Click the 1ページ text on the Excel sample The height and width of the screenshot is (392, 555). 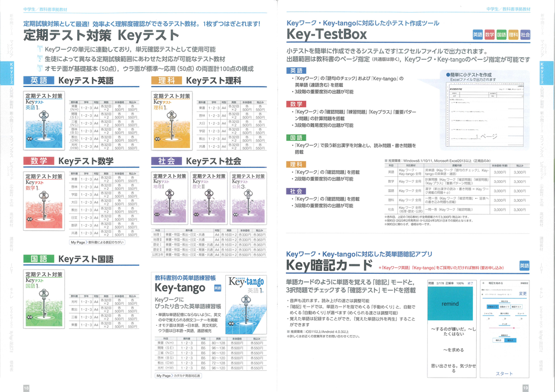click(487, 136)
